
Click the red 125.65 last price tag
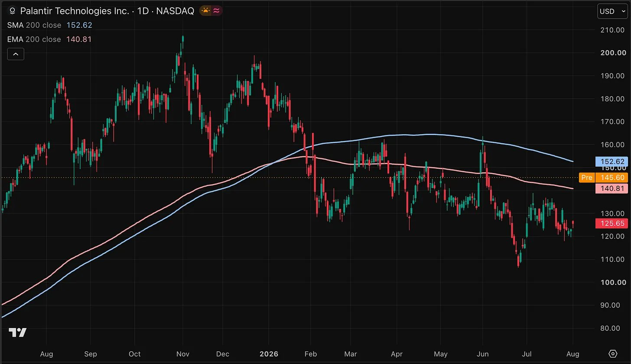(611, 223)
